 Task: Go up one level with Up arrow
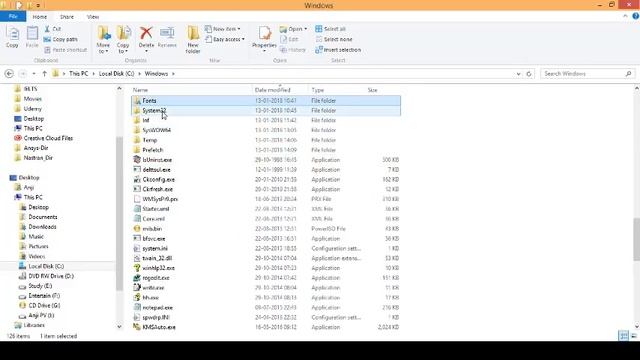point(44,74)
